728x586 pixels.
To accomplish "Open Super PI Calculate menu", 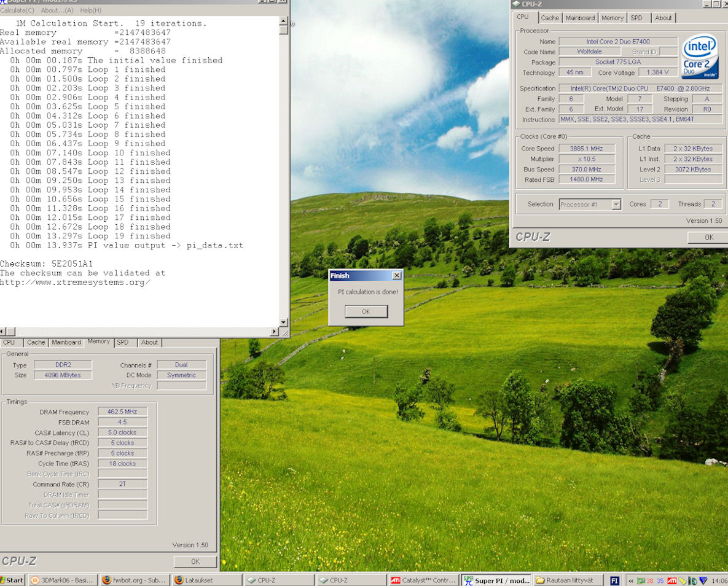I will [17, 10].
